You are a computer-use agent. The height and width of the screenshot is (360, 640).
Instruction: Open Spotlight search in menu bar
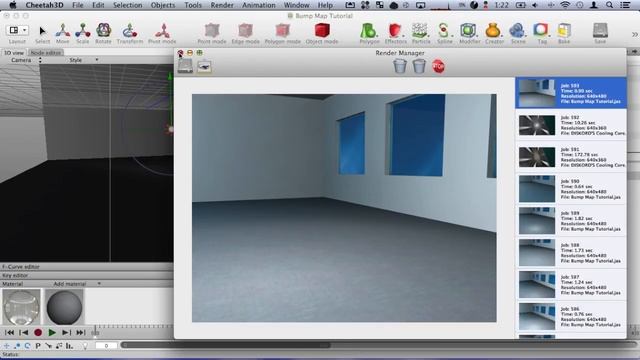(609, 5)
